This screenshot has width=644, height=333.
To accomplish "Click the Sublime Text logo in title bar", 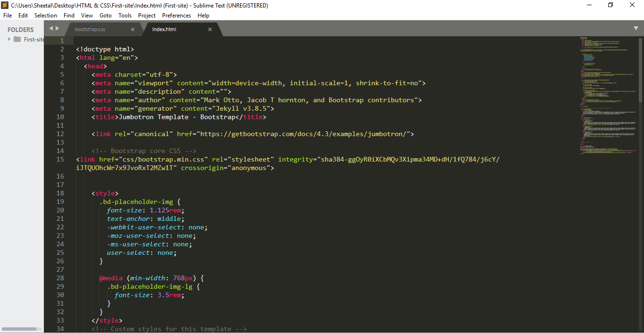I will point(5,5).
